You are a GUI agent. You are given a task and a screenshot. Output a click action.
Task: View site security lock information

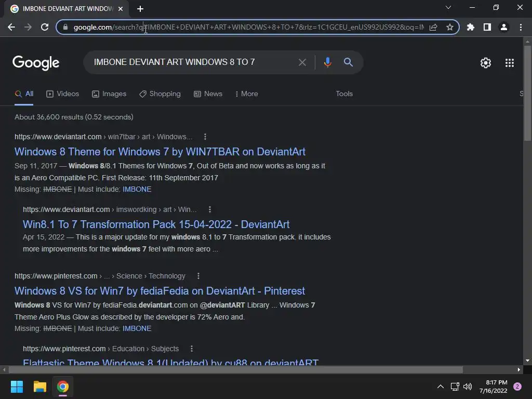point(65,27)
